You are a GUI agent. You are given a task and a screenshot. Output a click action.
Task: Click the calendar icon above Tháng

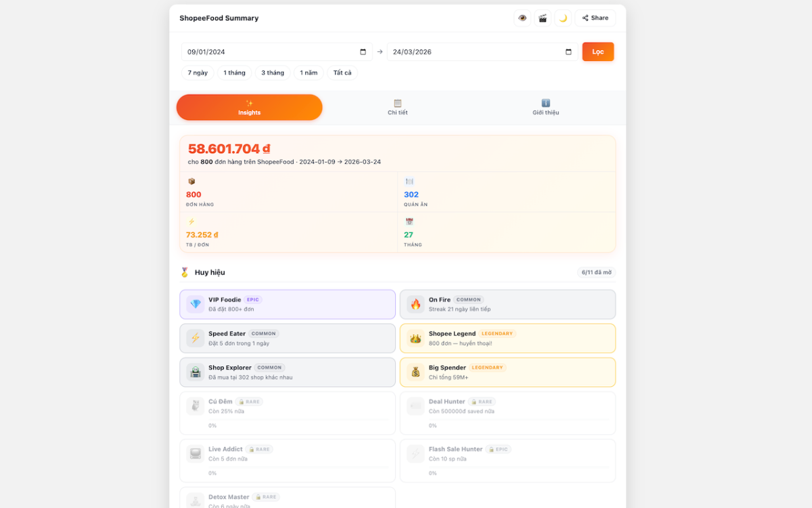pos(409,221)
